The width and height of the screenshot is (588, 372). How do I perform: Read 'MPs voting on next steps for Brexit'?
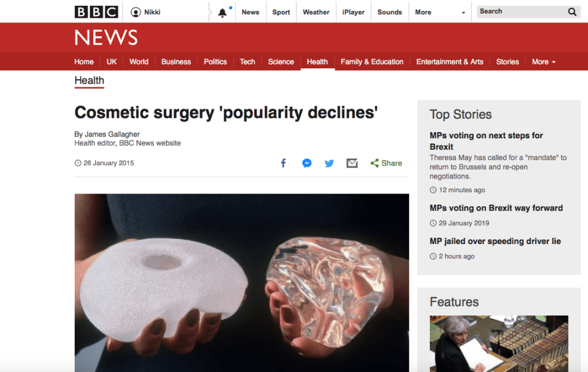click(x=486, y=141)
